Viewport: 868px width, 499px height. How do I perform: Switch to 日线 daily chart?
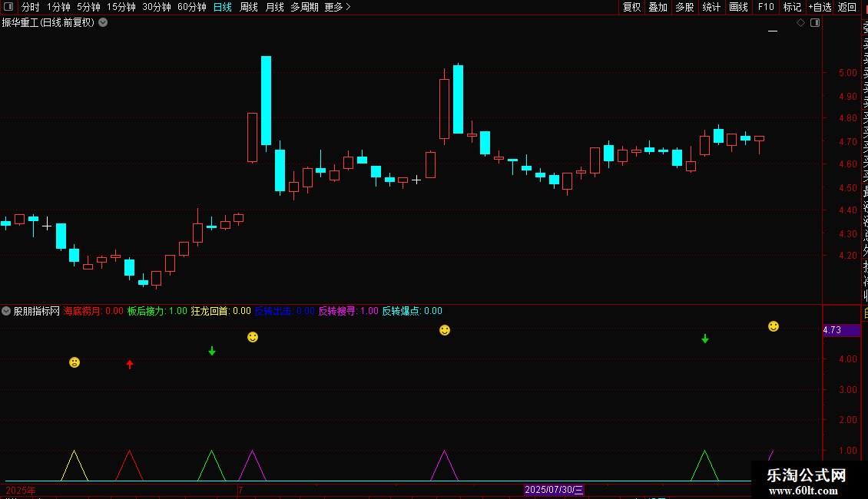pos(223,7)
